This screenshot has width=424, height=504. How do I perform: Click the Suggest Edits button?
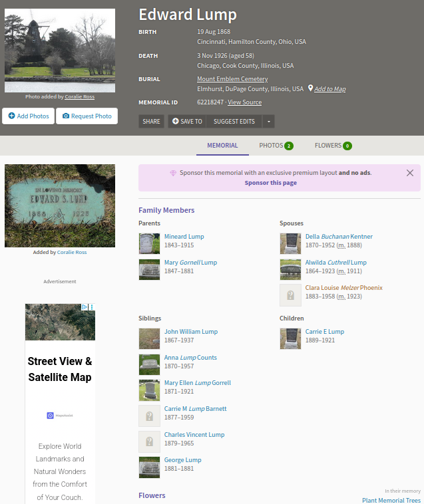click(234, 122)
